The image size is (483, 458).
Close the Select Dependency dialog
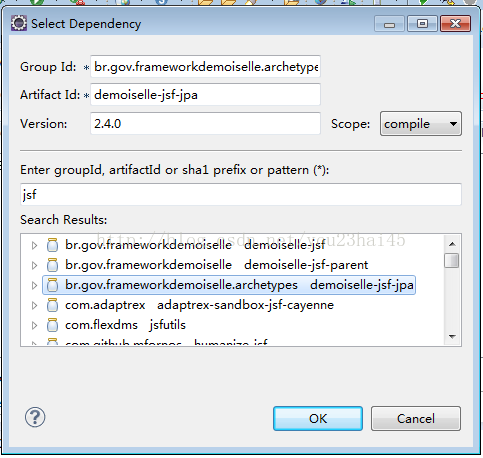[x=455, y=24]
